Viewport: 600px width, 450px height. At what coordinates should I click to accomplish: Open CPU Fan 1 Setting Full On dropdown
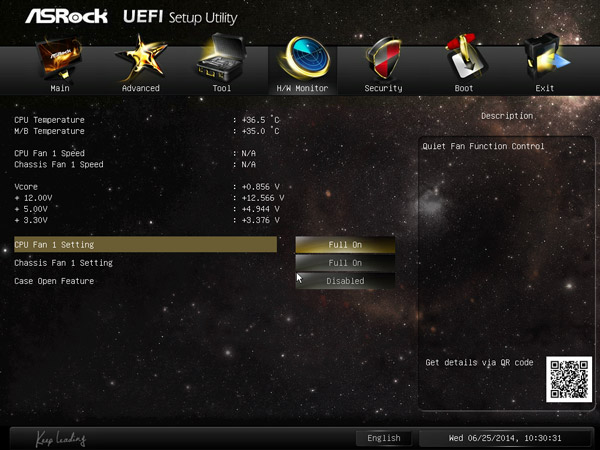(x=345, y=245)
